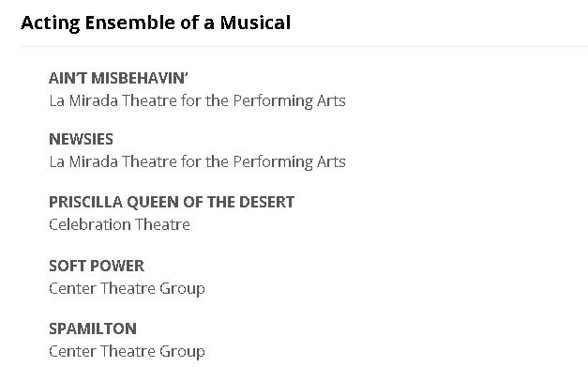Select the SOFT POWER nominee title
This screenshot has width=588, height=382.
click(x=97, y=266)
